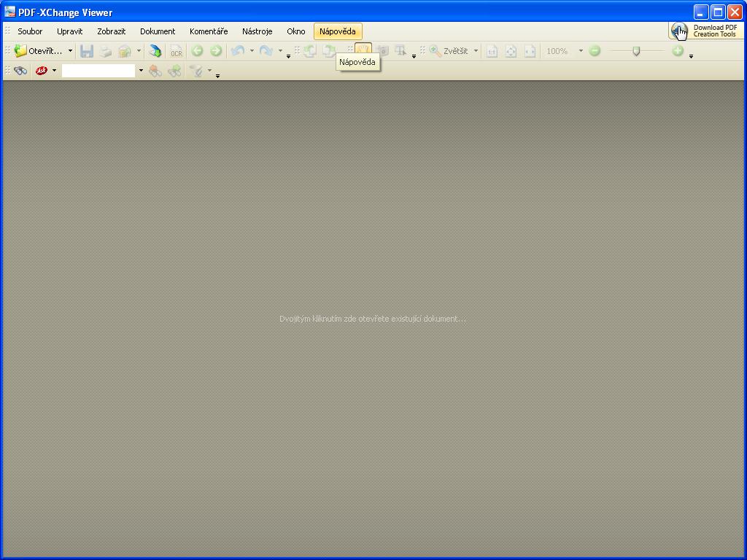Find previous match with binoculars icon
Viewport: 747px width, 560px height.
coord(155,71)
